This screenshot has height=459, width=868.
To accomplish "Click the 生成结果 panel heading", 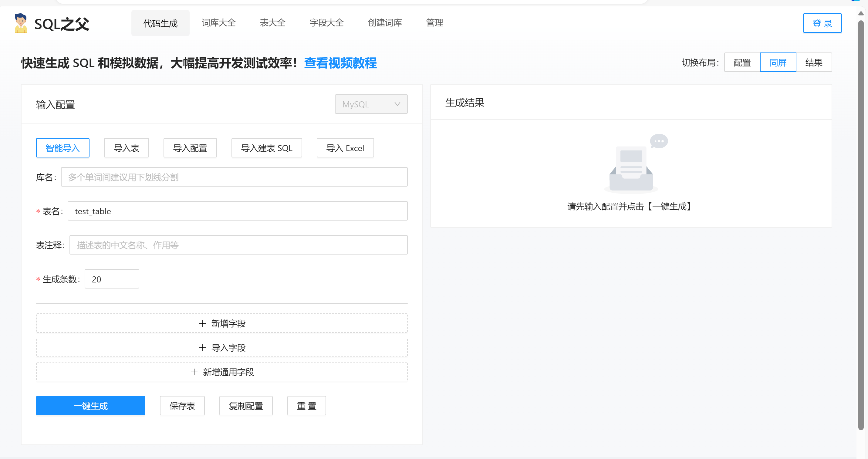I will pyautogui.click(x=465, y=103).
